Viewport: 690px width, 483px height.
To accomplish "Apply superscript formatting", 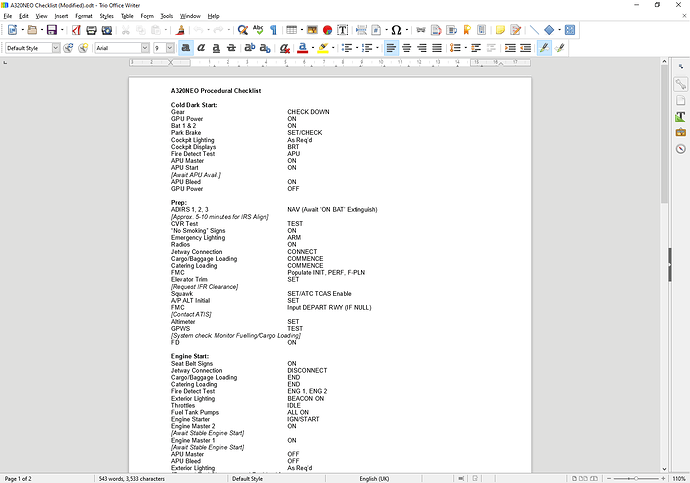I will [250, 48].
